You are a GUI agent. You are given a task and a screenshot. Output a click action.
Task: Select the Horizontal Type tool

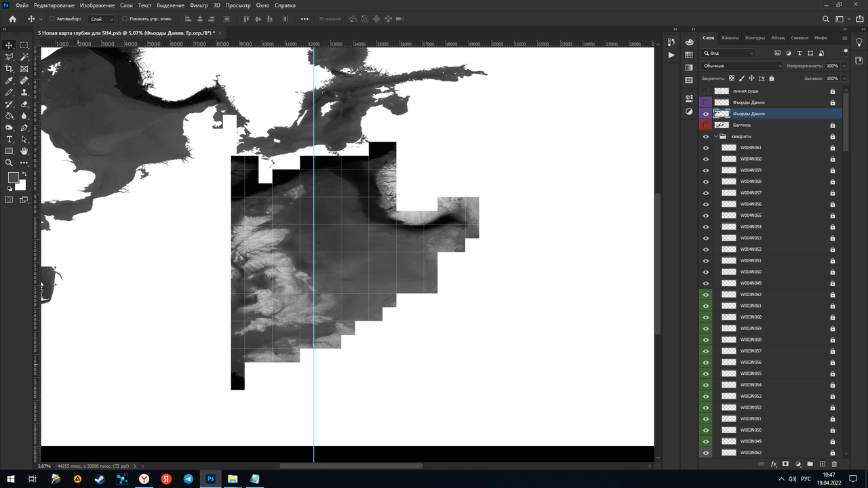[x=9, y=139]
